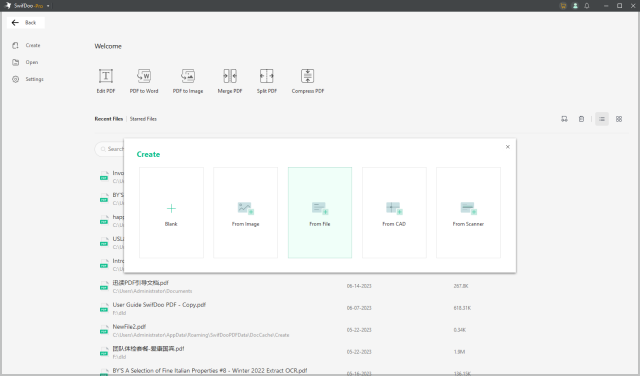Pick From CAD in Create dialog
The width and height of the screenshot is (640, 376).
[394, 213]
